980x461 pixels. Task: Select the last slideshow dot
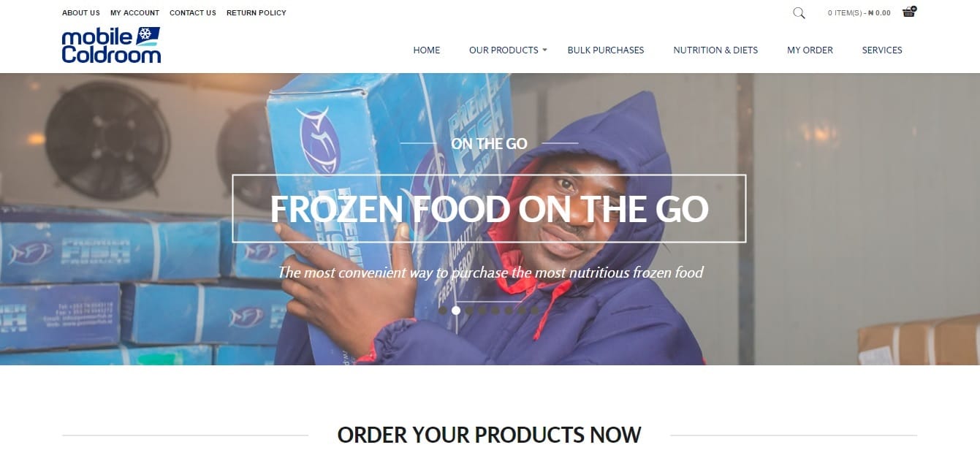click(x=535, y=310)
